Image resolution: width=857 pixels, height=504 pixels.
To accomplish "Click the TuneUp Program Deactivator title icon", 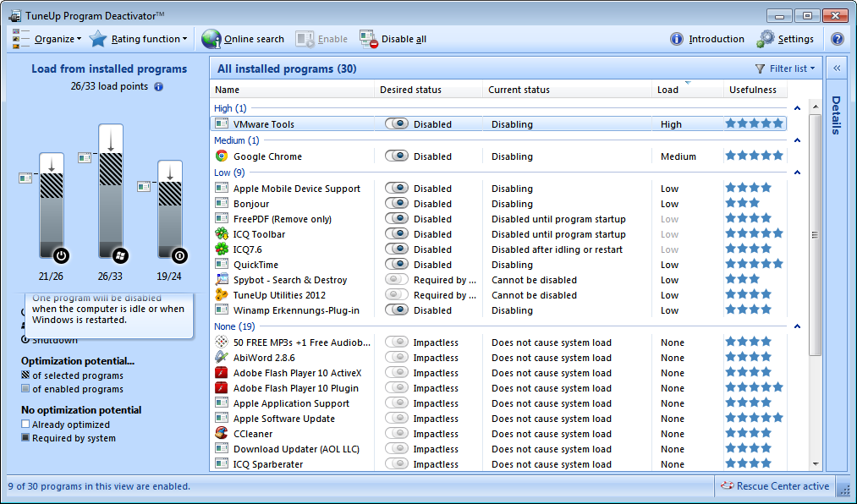I will 14,16.
